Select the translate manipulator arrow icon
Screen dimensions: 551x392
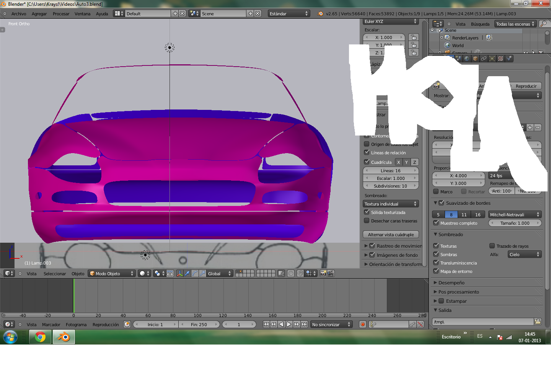point(187,273)
